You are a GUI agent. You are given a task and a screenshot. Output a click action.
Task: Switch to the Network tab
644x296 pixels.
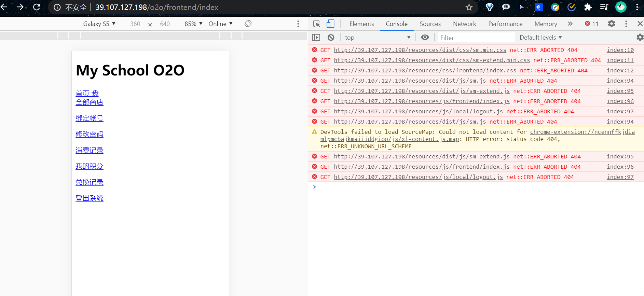tap(464, 24)
